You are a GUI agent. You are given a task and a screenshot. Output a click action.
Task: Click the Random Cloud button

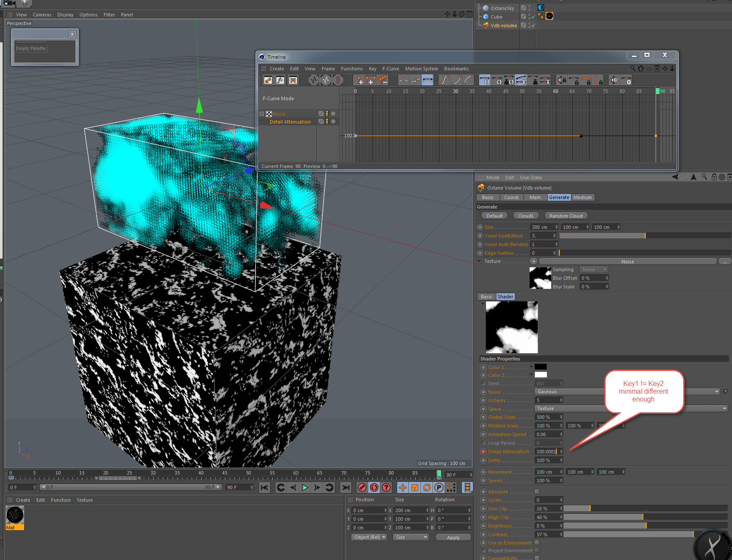pos(566,216)
